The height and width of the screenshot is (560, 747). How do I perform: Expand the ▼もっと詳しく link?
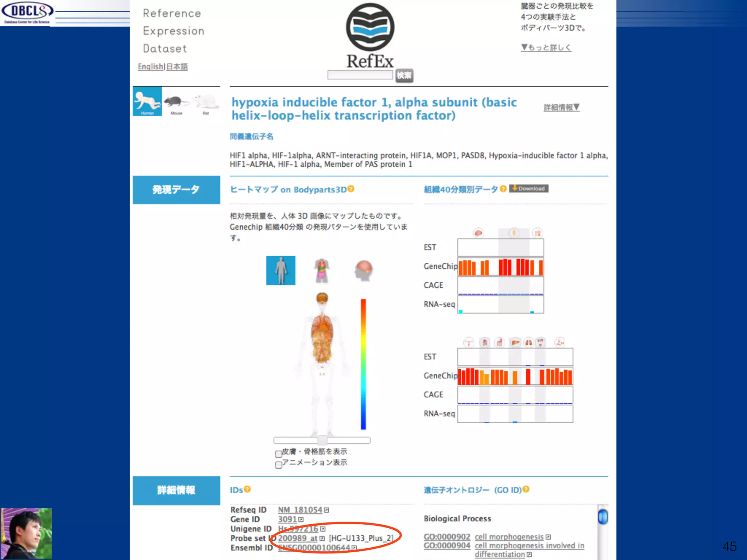546,47
